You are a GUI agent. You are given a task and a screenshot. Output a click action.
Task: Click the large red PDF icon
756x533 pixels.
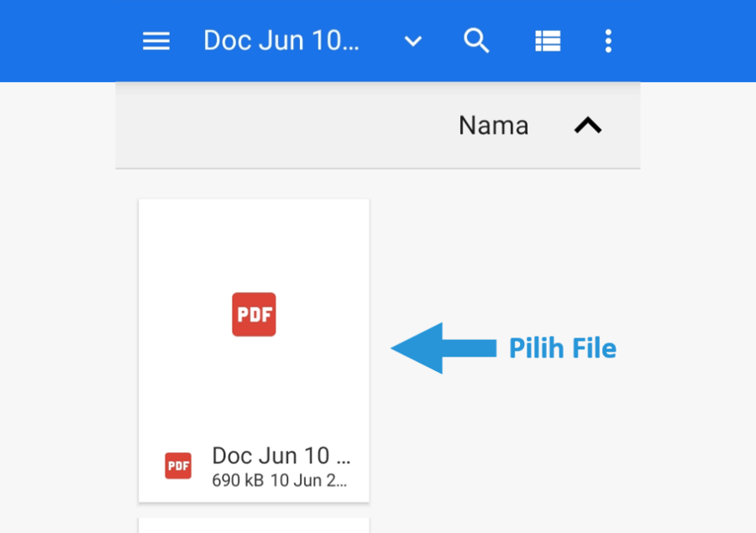coord(254,314)
